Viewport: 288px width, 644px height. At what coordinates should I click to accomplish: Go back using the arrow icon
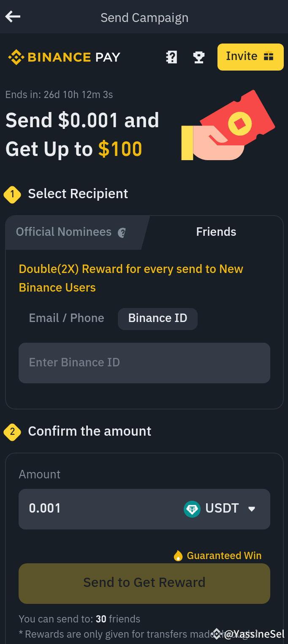(x=13, y=17)
